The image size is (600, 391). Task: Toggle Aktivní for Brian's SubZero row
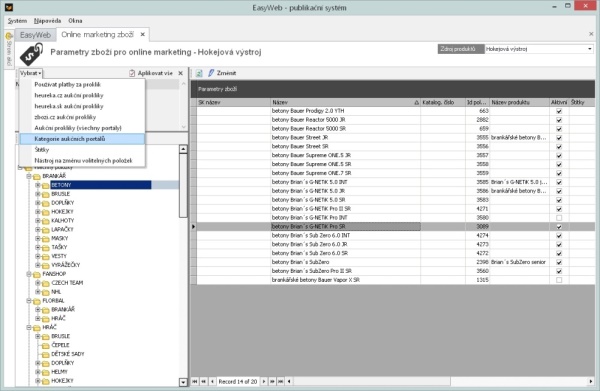pyautogui.click(x=559, y=262)
